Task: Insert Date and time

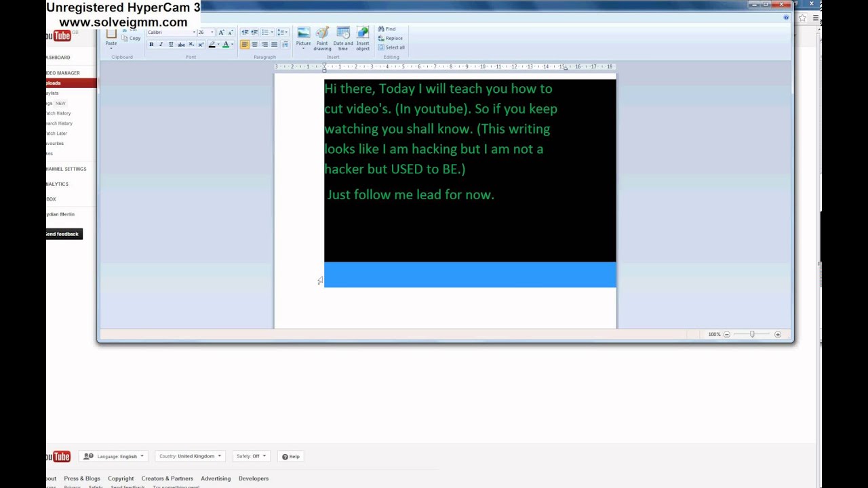Action: pyautogui.click(x=343, y=39)
